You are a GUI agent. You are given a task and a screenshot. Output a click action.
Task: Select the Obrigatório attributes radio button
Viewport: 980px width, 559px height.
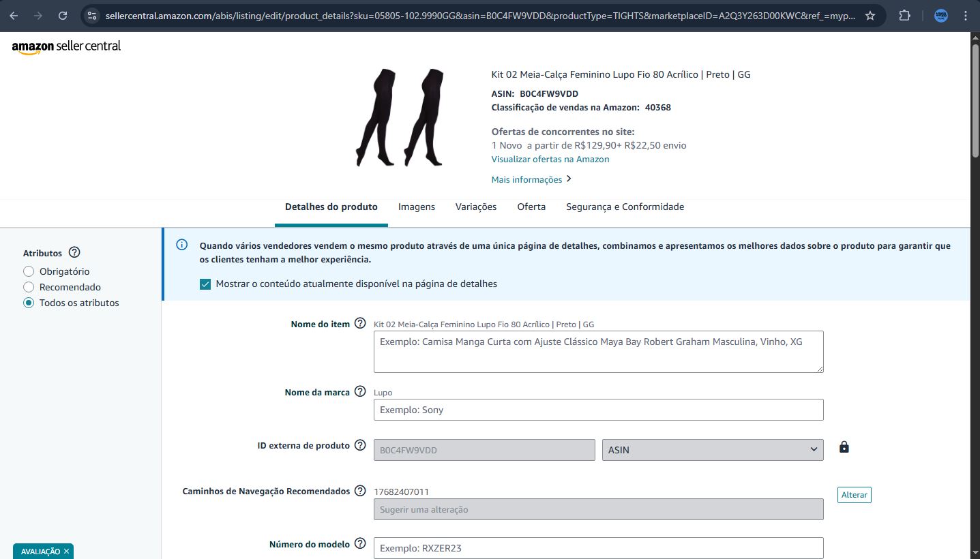[29, 271]
